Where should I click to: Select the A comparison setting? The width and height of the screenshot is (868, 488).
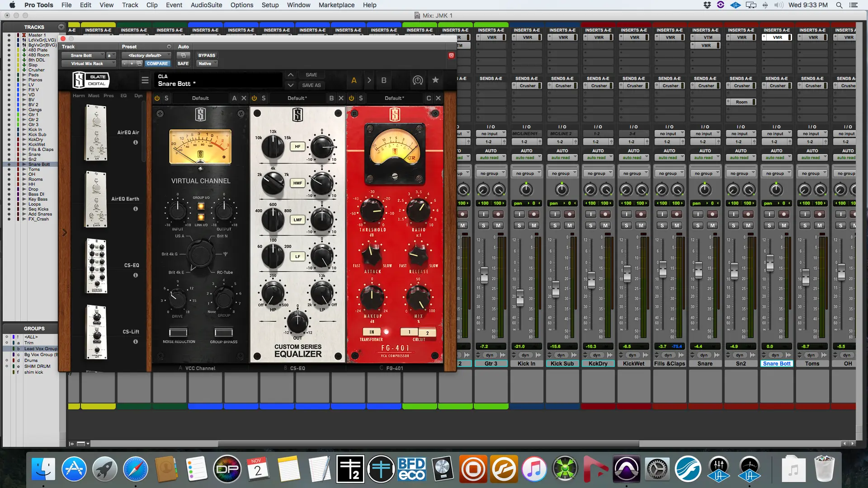click(354, 80)
